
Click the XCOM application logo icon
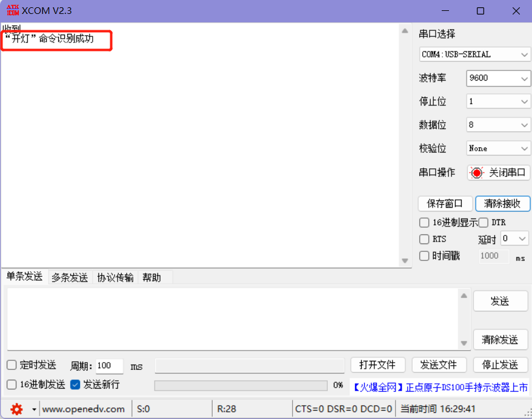pos(13,10)
